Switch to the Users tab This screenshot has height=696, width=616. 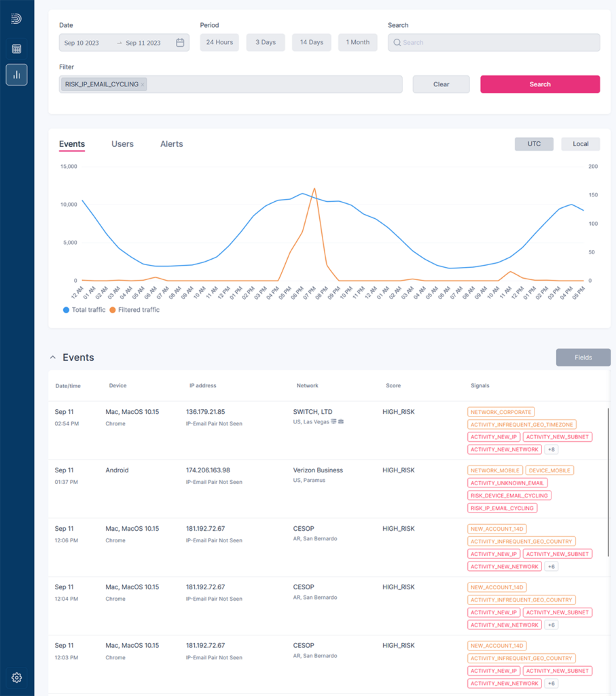point(122,144)
